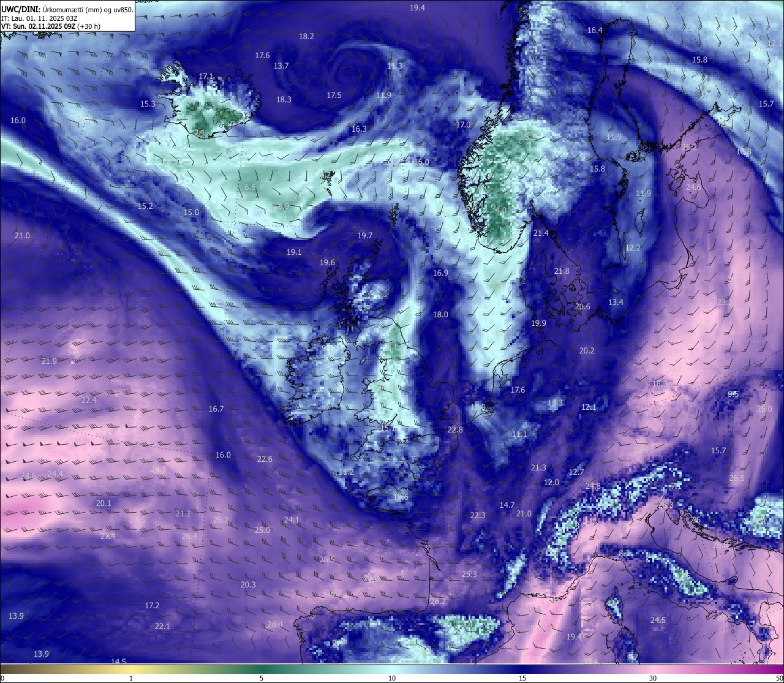Screen dimensions: 784x683
Task: Click the 14.5 value near the bottom edge
Action: 118,662
